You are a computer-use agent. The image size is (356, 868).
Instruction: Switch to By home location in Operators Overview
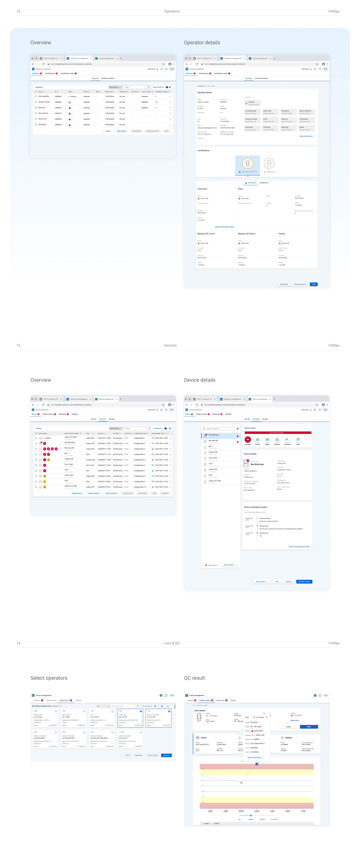pos(108,78)
